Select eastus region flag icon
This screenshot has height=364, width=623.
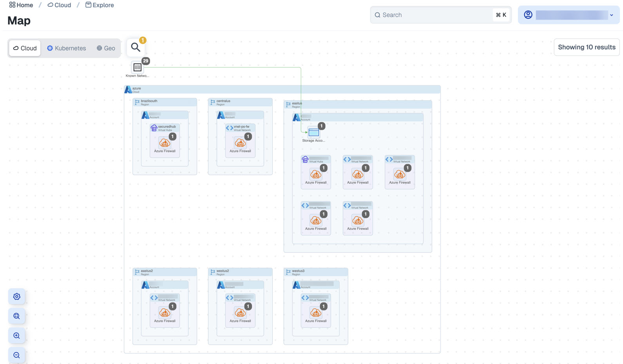click(x=288, y=105)
